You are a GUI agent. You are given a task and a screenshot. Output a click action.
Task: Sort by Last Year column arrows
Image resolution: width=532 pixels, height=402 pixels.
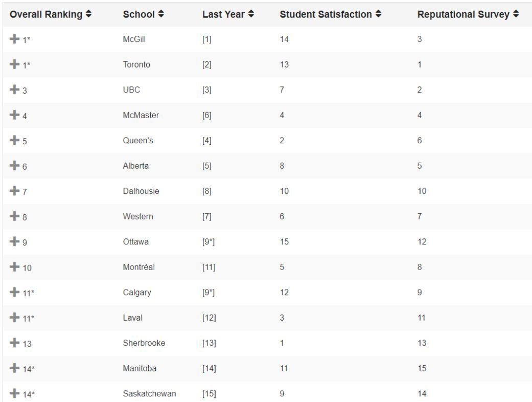(251, 14)
